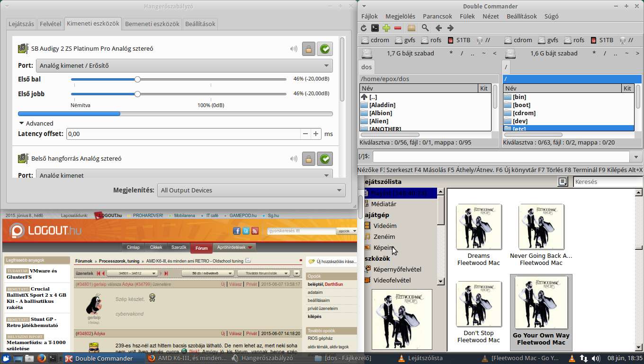This screenshot has height=364, width=644.
Task: Open the Port dropdown for SB Audigy
Action: click(x=184, y=65)
